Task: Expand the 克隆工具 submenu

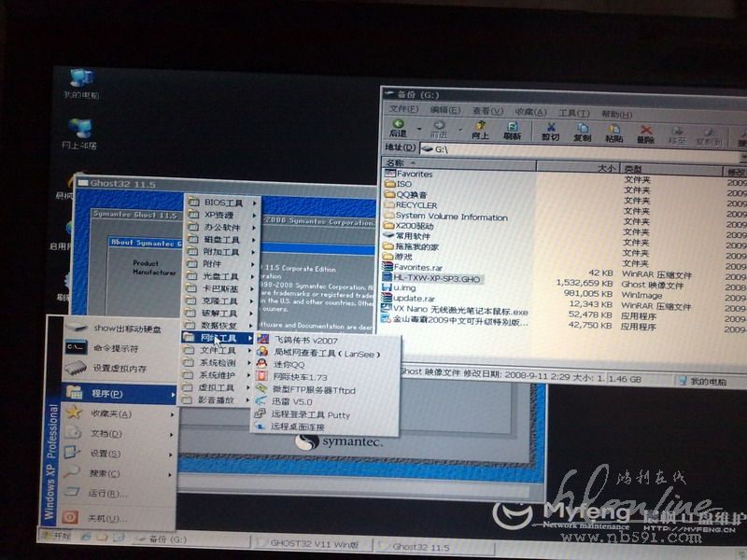Action: point(220,301)
